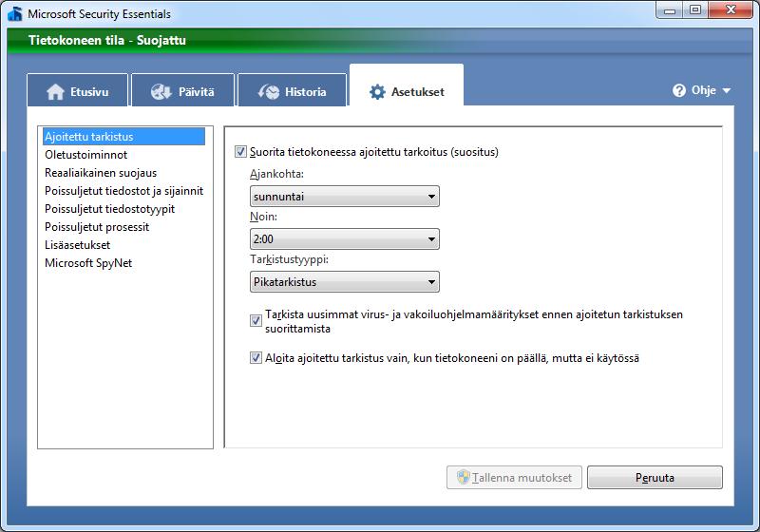This screenshot has height=532, width=760.
Task: Click the clock icon on the Historia tab
Action: [269, 91]
